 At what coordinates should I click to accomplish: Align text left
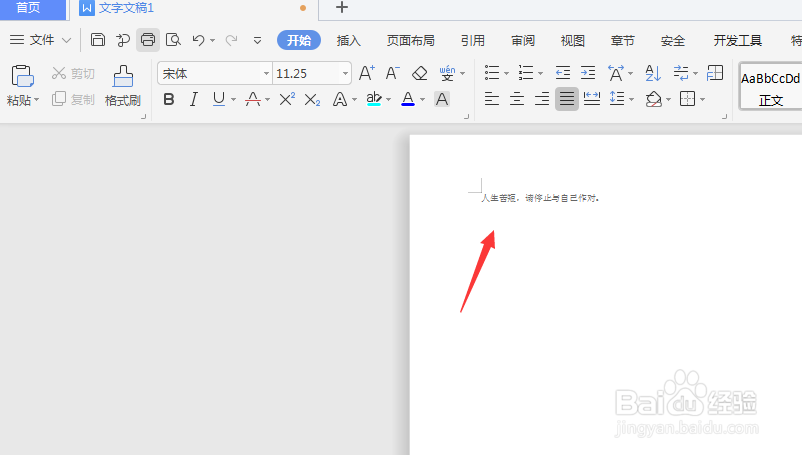[492, 98]
